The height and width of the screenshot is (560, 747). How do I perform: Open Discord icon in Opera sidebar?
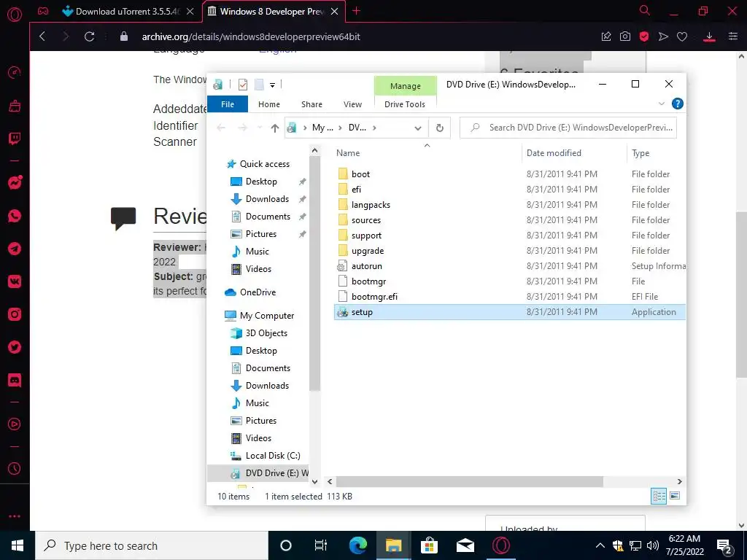coord(15,381)
